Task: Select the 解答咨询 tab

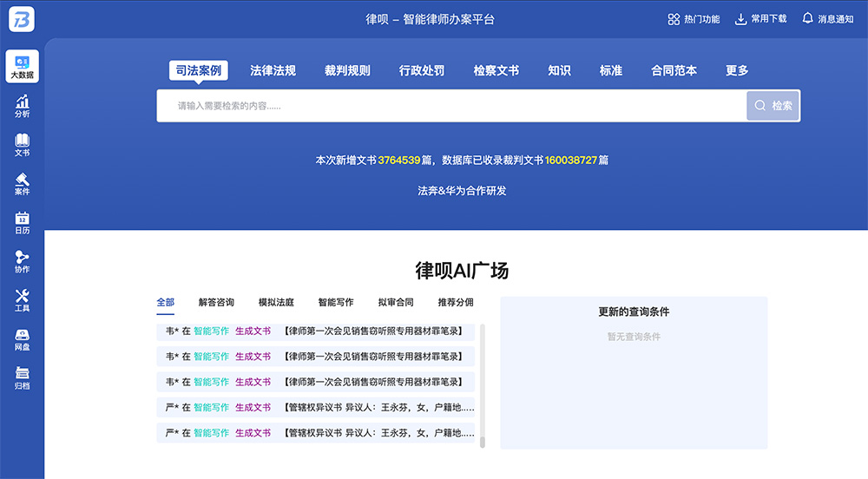Action: (216, 303)
